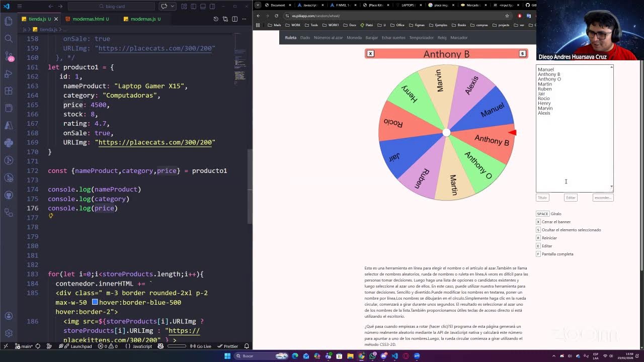Click the Título button under the list
The width and height of the screenshot is (644, 362).
[542, 198]
